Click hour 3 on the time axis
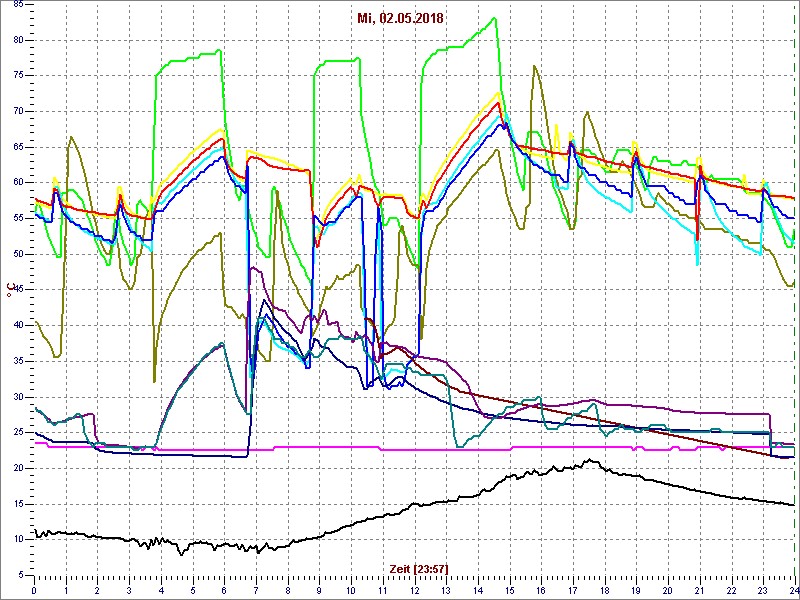800x600 pixels. pos(129,590)
